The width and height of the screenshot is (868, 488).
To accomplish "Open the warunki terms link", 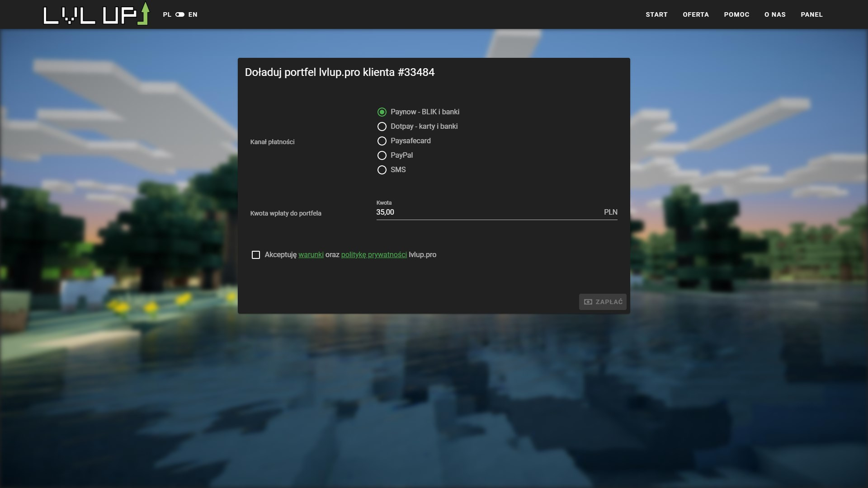I will tap(311, 255).
